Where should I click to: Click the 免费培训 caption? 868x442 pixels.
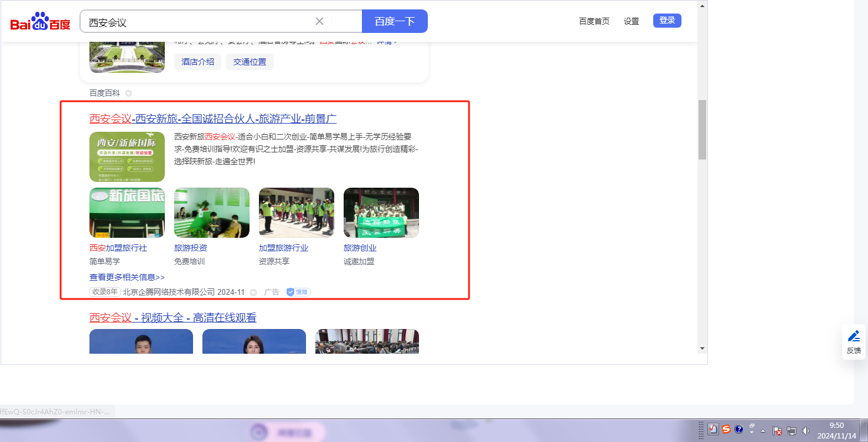(189, 261)
